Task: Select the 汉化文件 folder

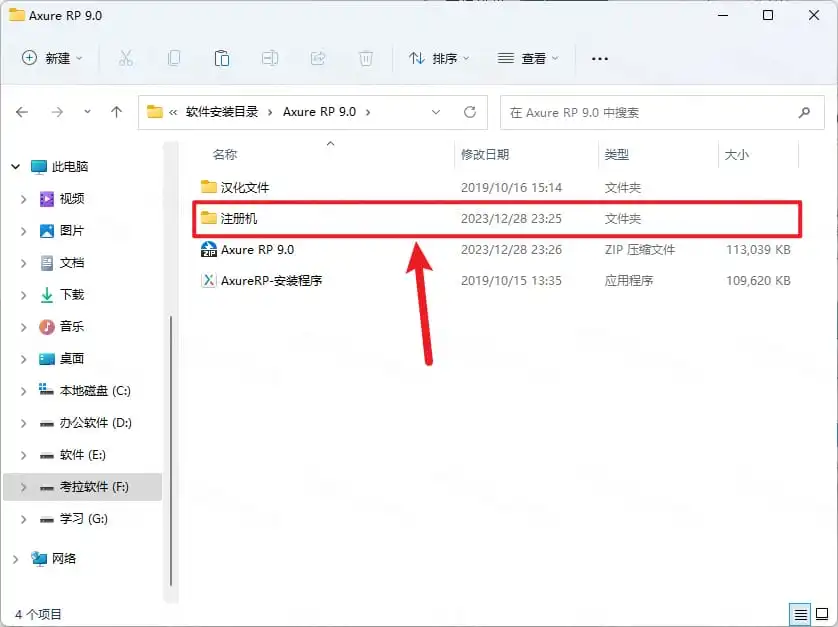Action: pos(496,188)
